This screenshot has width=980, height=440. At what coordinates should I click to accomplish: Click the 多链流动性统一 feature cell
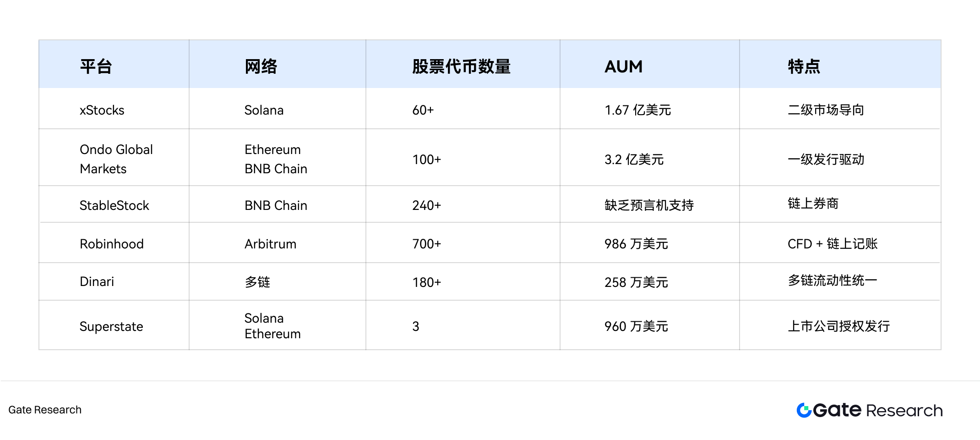[x=832, y=280]
